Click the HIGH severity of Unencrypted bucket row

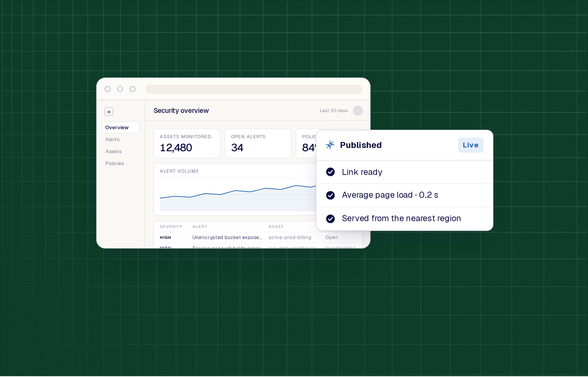(x=166, y=237)
